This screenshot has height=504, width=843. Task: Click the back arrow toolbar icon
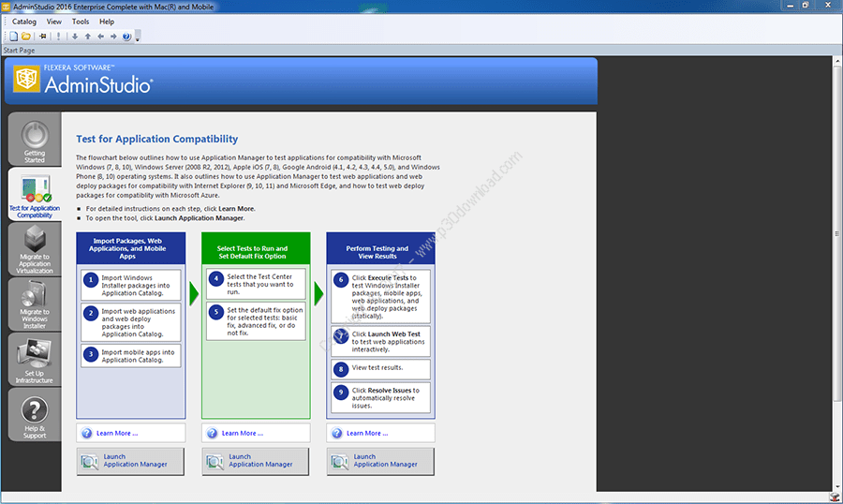click(100, 37)
